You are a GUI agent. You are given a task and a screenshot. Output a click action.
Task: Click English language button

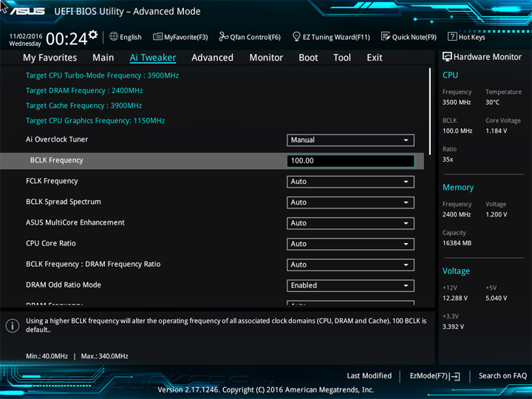coord(126,37)
